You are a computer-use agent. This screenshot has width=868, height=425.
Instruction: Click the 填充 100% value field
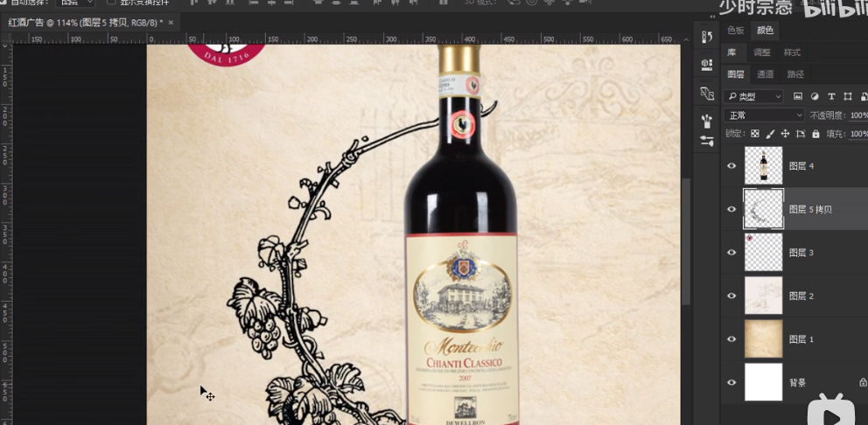(x=858, y=134)
